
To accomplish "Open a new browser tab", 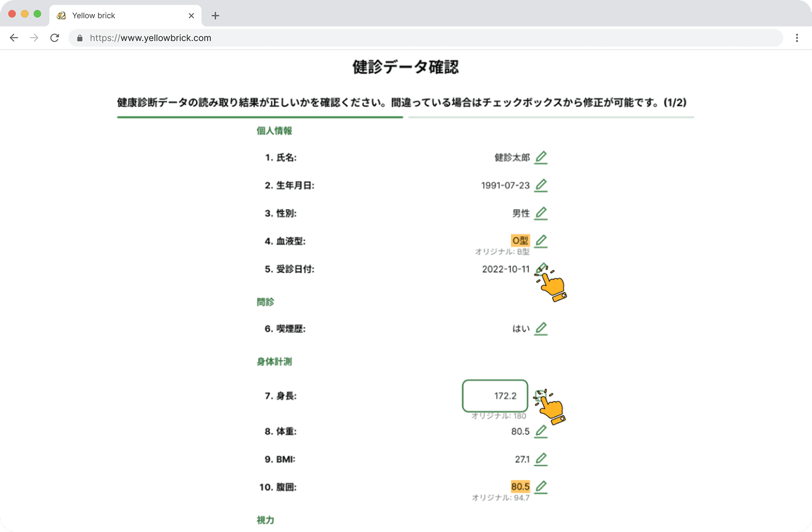I will coord(215,16).
